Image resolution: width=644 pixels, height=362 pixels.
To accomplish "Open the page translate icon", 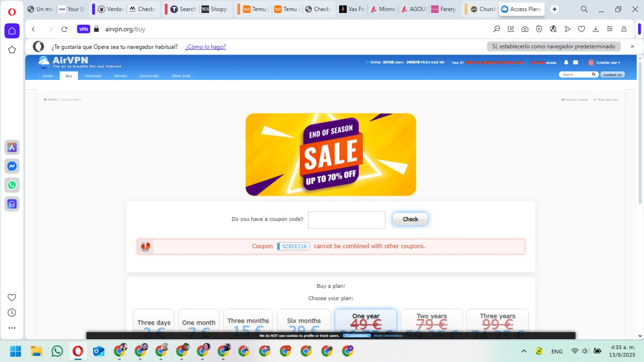I will (x=553, y=29).
